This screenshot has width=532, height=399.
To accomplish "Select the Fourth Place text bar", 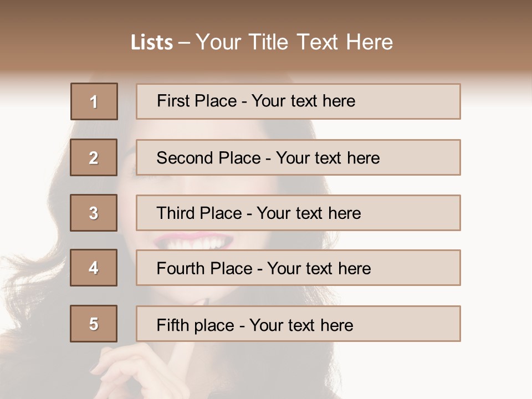I will point(298,268).
